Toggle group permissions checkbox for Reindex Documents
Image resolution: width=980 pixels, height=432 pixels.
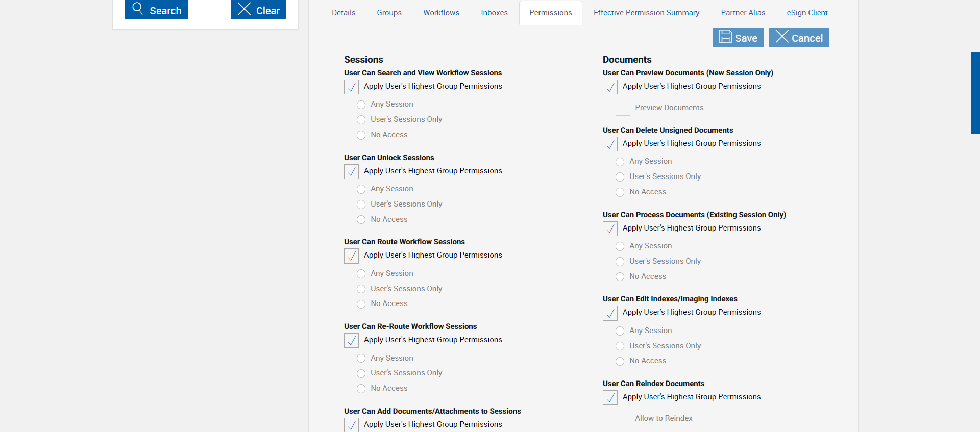(610, 398)
